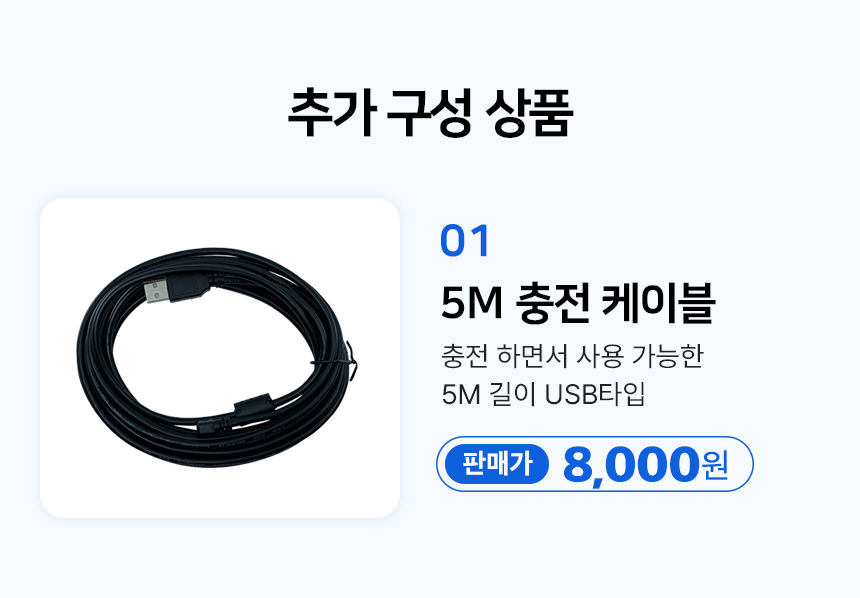
Task: Click the black USB cable product image
Action: click(x=216, y=358)
